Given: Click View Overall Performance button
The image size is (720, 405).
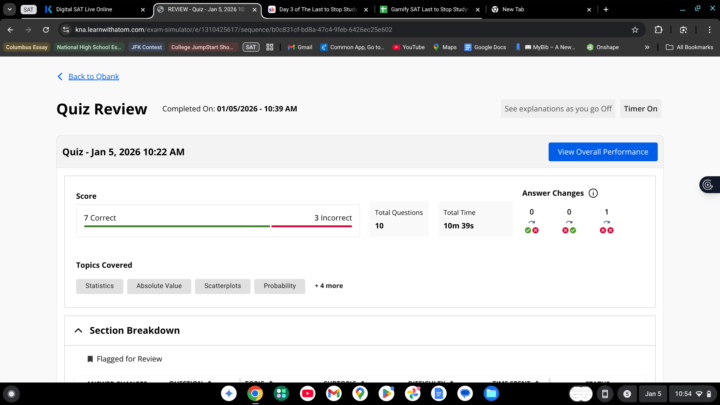Looking at the screenshot, I should (602, 152).
